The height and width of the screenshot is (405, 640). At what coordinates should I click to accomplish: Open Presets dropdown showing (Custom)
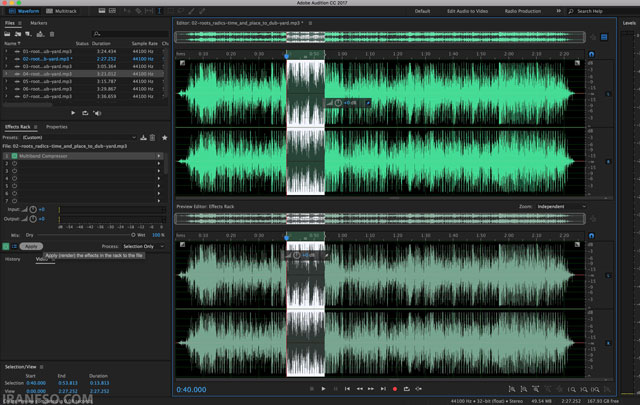coord(79,138)
